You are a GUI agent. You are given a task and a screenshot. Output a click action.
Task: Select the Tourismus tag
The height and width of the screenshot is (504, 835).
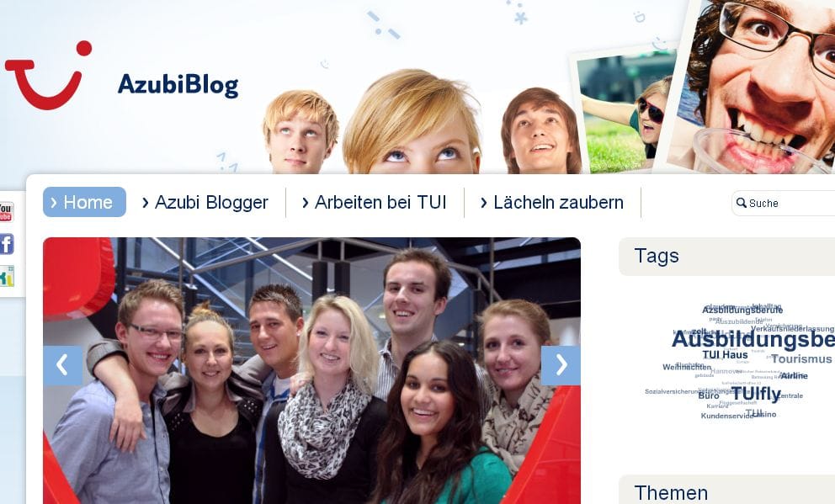coord(801,359)
